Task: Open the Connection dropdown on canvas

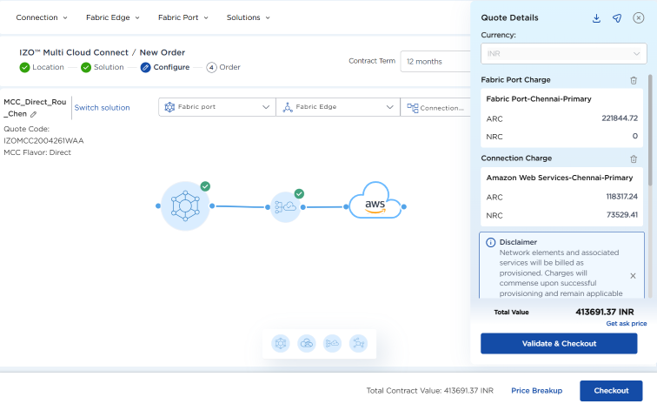Action: 436,108
